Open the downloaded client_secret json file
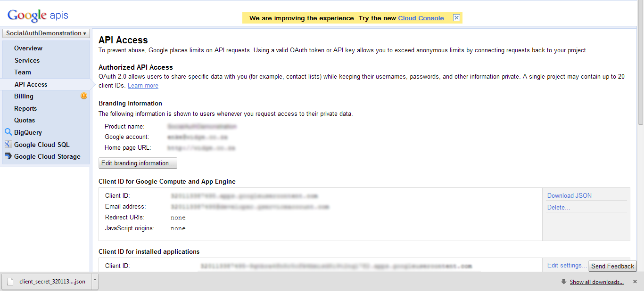The height and width of the screenshot is (291, 644). pos(46,282)
